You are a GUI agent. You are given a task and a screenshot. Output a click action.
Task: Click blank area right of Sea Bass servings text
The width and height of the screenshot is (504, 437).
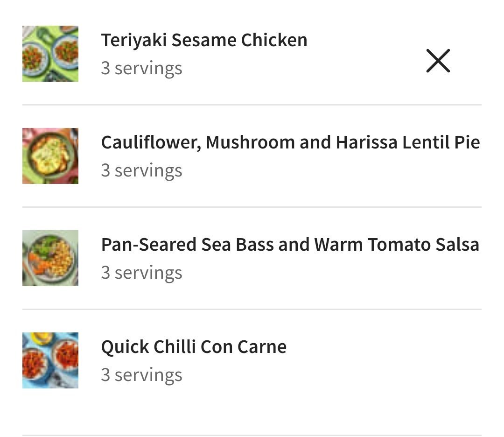327,273
